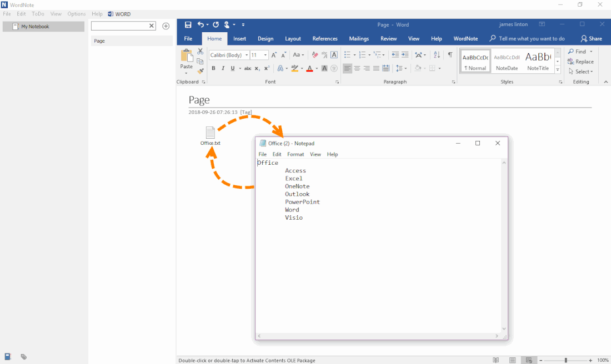Clear the search box with the X
The height and width of the screenshot is (364, 611).
[152, 26]
